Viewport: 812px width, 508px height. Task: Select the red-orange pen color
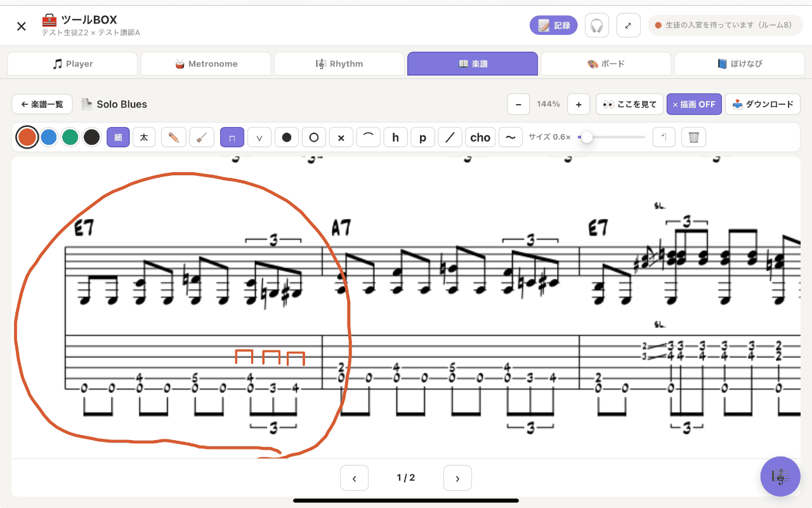click(x=27, y=137)
